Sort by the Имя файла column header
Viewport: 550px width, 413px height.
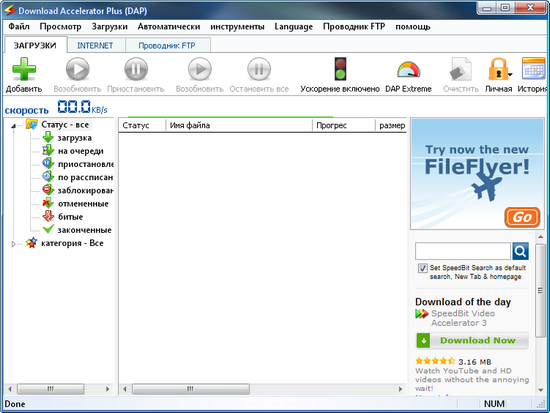coord(239,126)
